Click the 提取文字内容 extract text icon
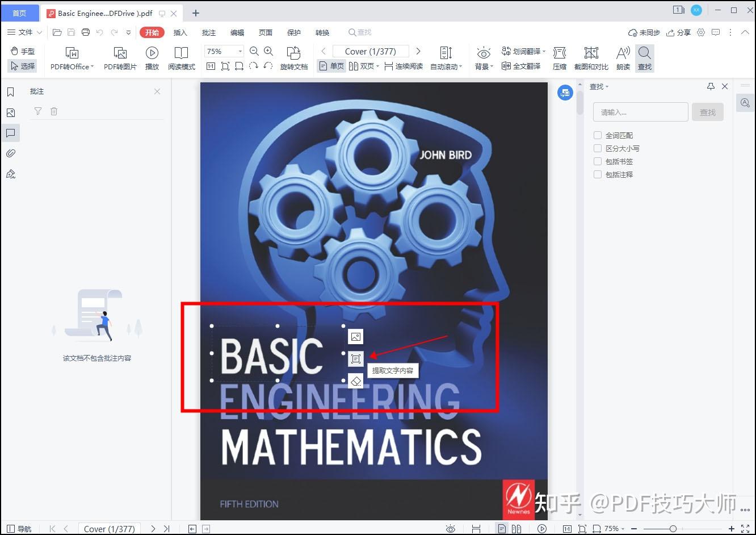 (x=356, y=359)
